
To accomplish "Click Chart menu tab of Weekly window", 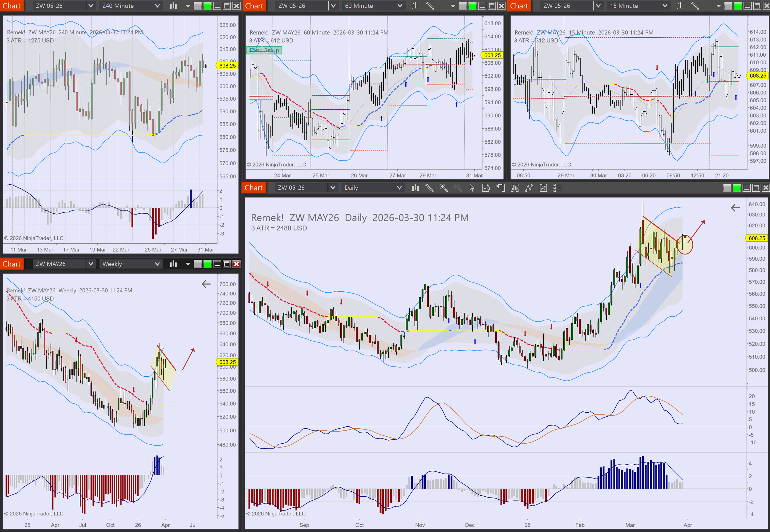I will (x=12, y=264).
